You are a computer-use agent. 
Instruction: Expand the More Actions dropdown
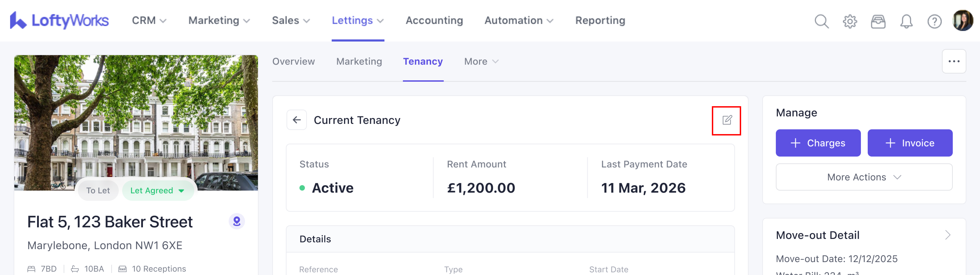click(x=864, y=177)
